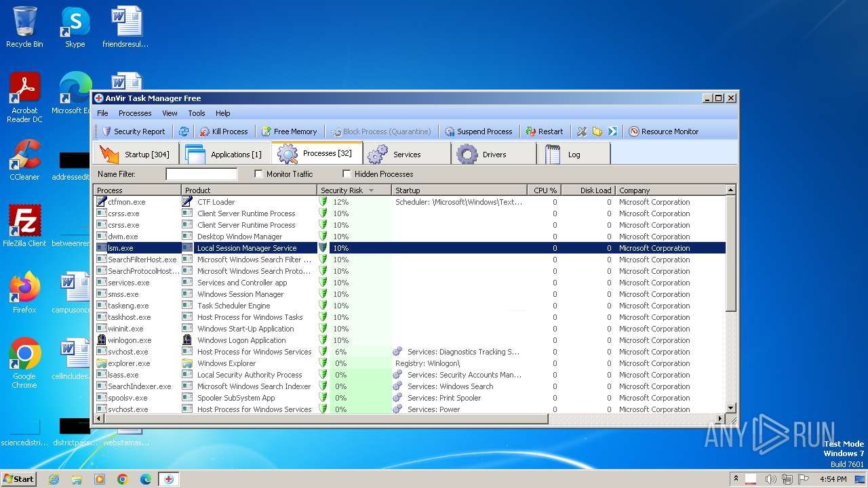This screenshot has width=868, height=488.
Task: Click the Start button
Action: (x=18, y=479)
